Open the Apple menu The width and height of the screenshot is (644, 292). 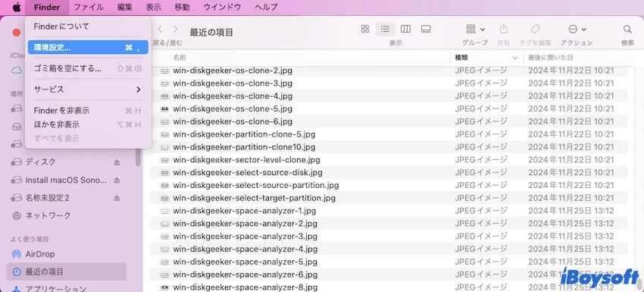click(x=17, y=7)
